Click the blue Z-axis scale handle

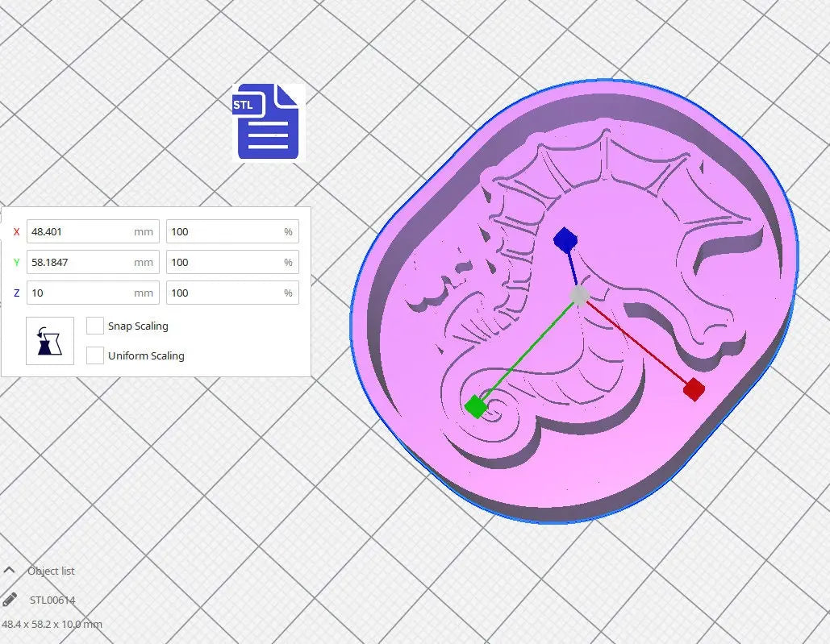565,239
